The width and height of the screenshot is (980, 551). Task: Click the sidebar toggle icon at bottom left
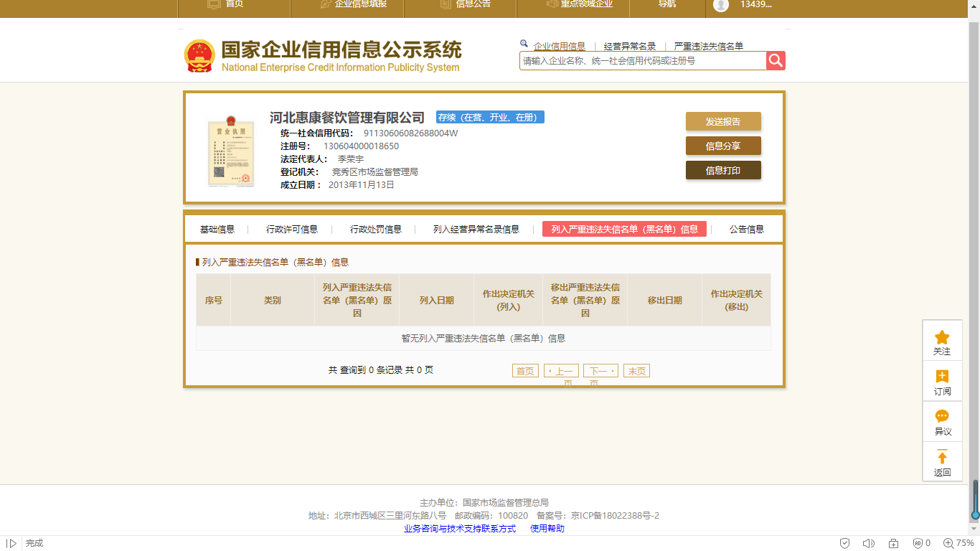pos(11,543)
